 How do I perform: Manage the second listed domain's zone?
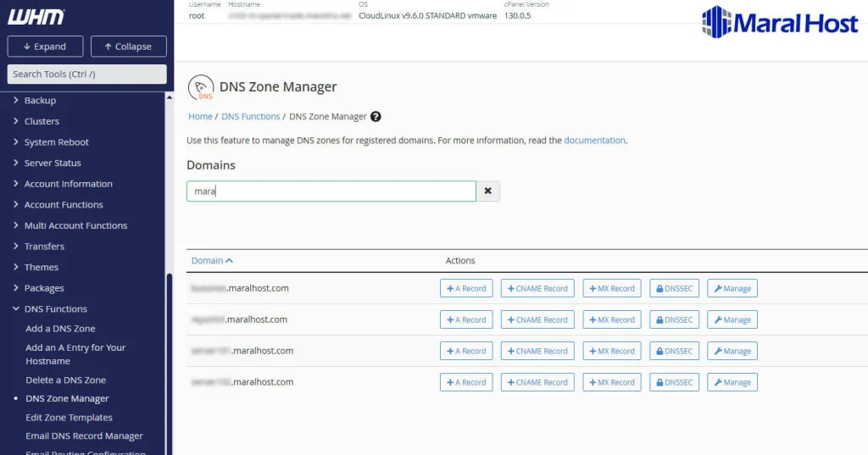732,320
